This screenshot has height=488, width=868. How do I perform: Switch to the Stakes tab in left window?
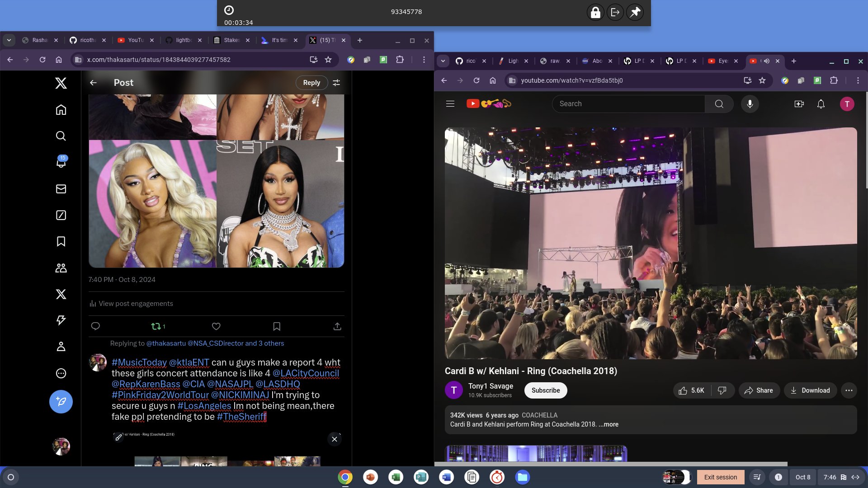point(231,40)
